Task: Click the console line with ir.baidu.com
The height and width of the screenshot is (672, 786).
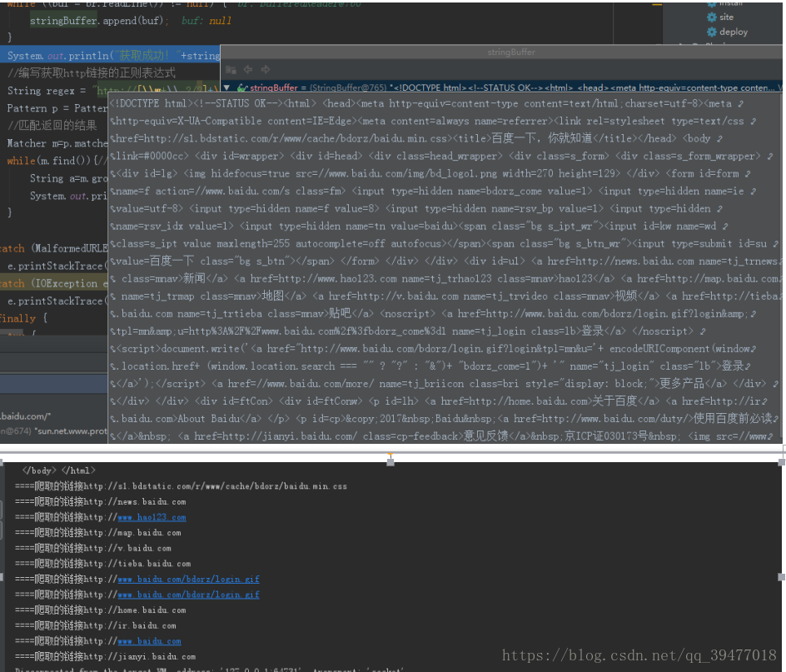Action: pos(95,626)
